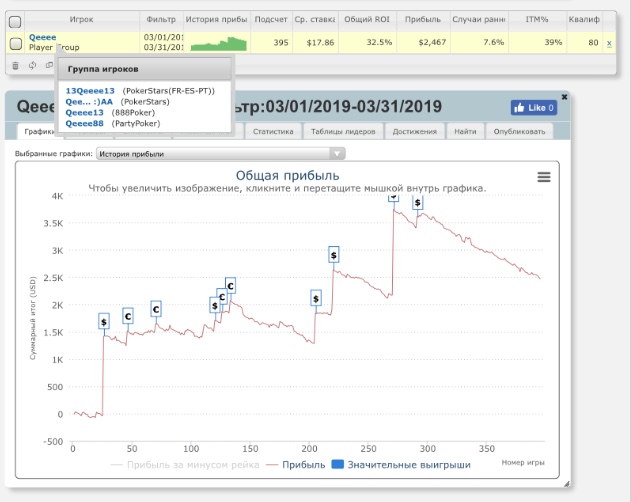Screen dimensions: 631x502
Task: Click the 395 count cell
Action: pos(271,42)
